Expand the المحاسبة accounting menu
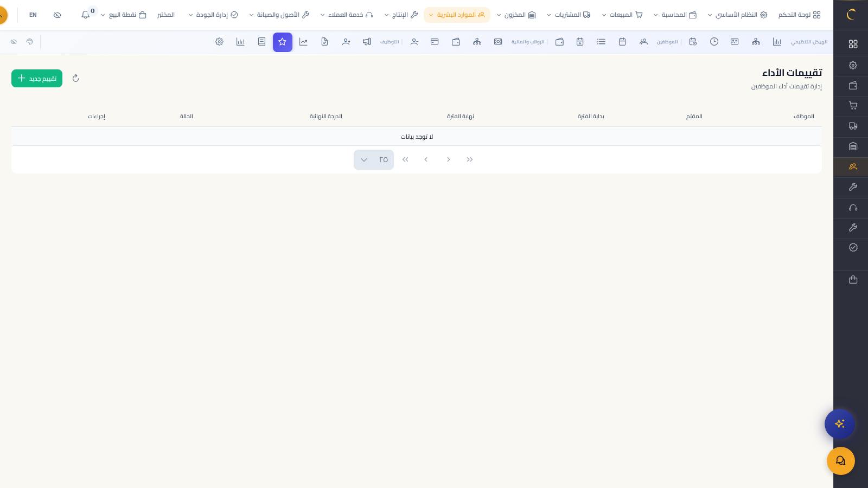This screenshot has height=488, width=868. pyautogui.click(x=674, y=15)
